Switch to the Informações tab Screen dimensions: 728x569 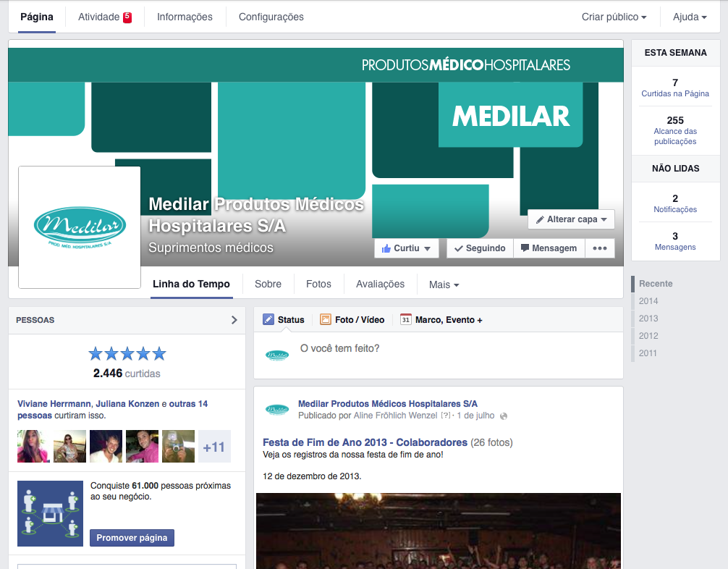(x=185, y=17)
